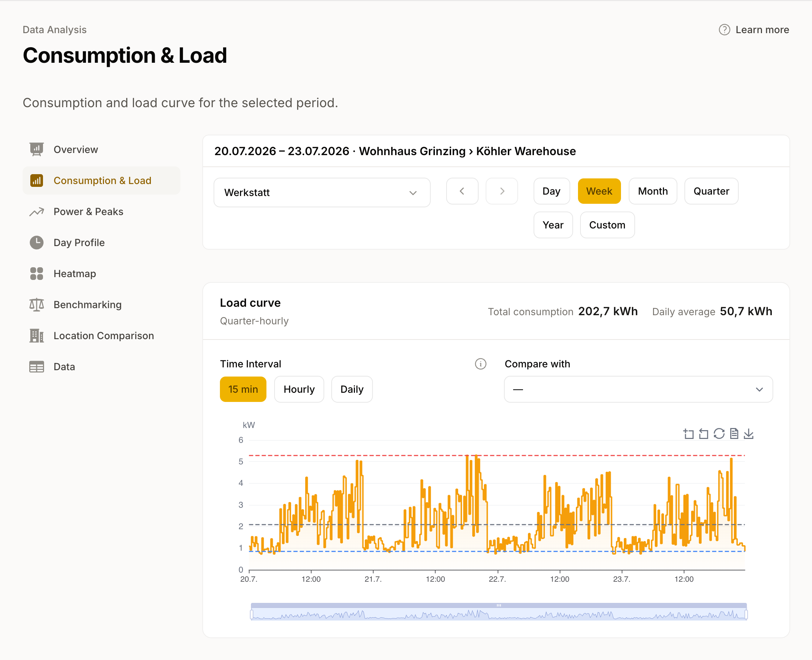Click the Learn more question mark icon
Screen dimensions: 812x660
(724, 30)
